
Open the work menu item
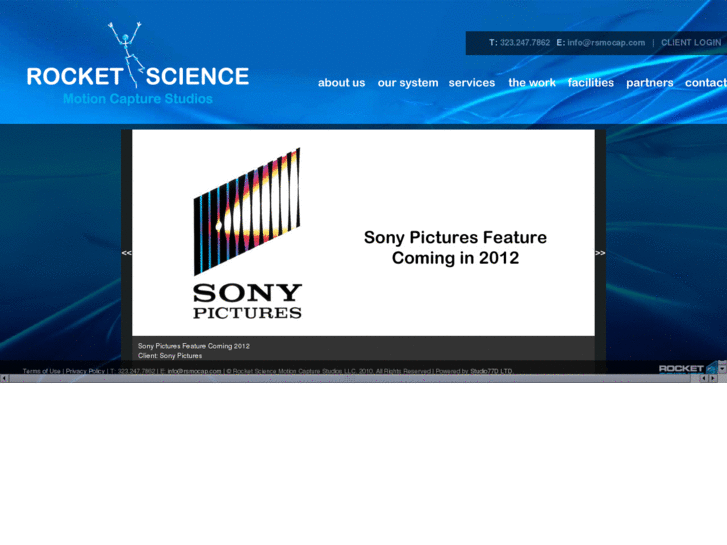pos(532,83)
